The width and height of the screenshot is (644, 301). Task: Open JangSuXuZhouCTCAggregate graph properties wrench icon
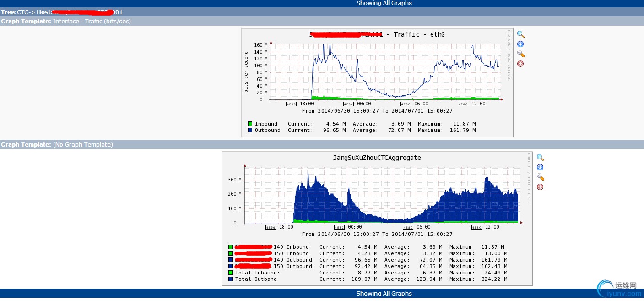point(540,177)
